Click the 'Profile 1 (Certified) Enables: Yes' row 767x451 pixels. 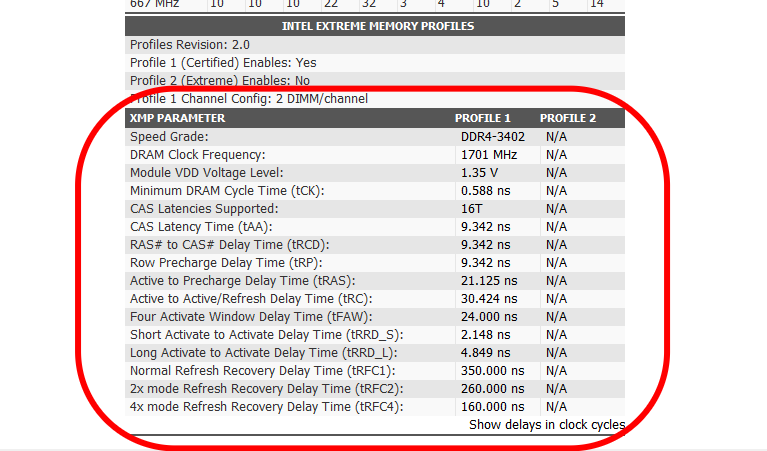pyautogui.click(x=375, y=63)
